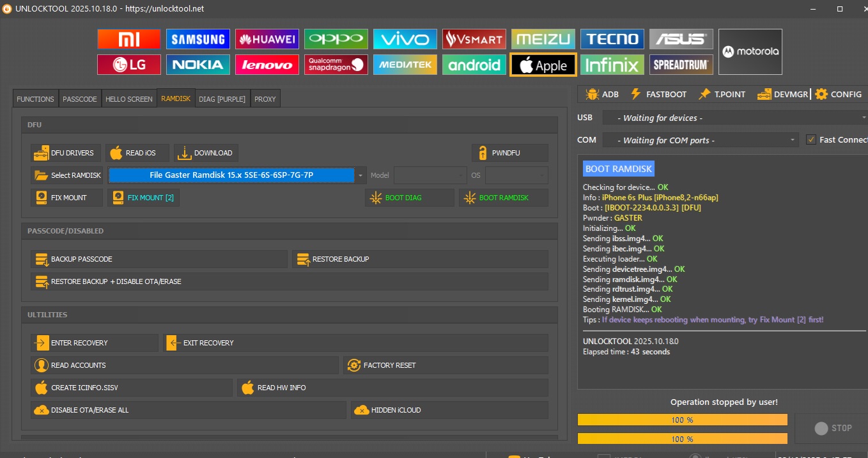Switch to the DIAG [PURPLE] tab
Screen dimensions: 868x458
click(222, 99)
